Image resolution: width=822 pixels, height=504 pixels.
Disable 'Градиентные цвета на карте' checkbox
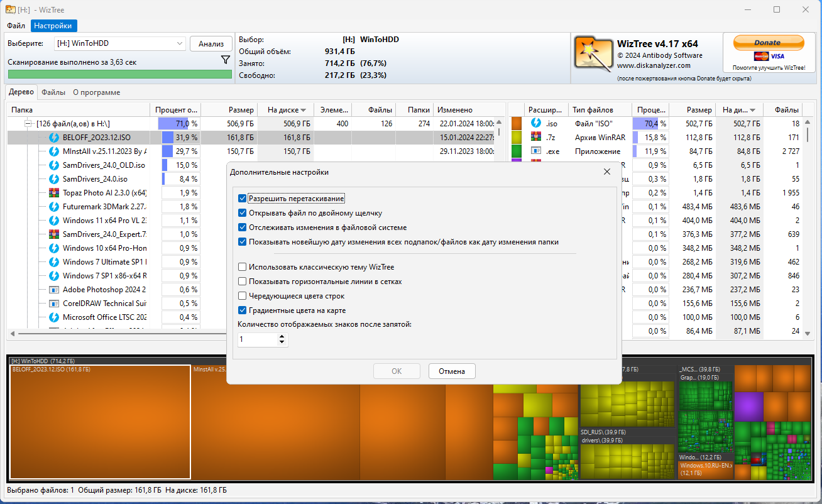243,310
